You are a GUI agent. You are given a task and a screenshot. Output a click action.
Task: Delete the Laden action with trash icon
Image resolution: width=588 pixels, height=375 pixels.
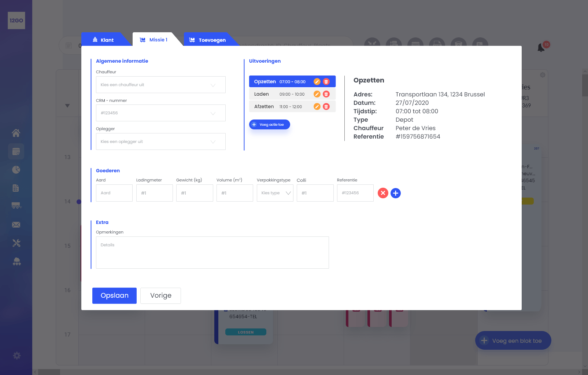326,94
